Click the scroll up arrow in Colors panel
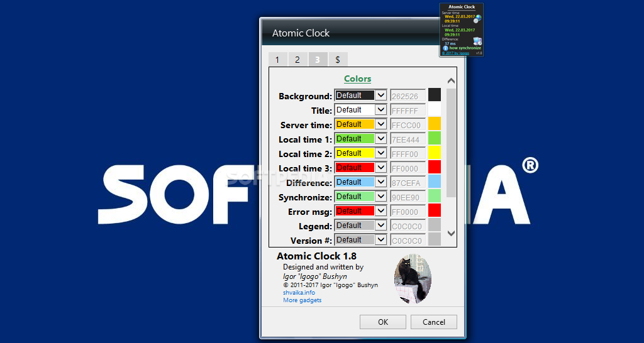644x343 pixels. (x=451, y=81)
